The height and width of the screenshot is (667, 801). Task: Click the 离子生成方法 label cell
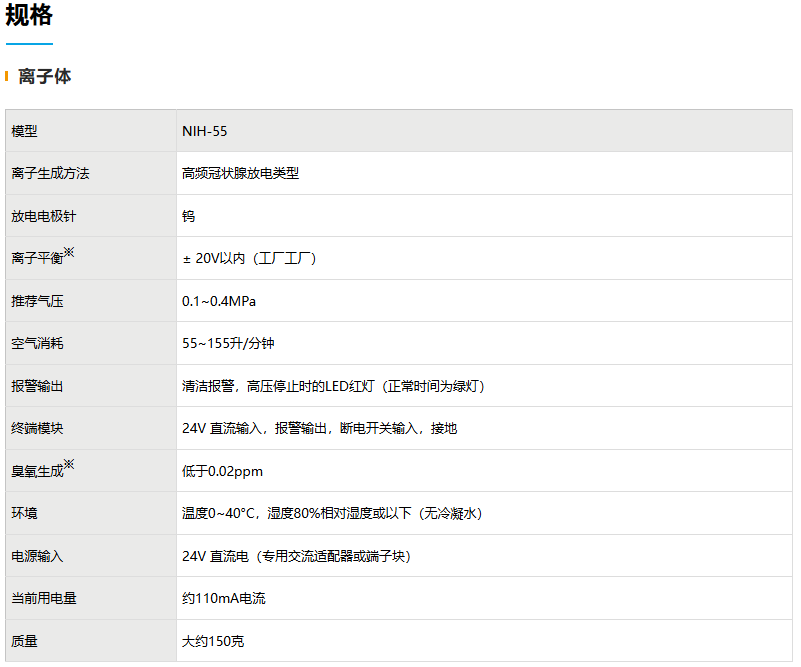50,173
